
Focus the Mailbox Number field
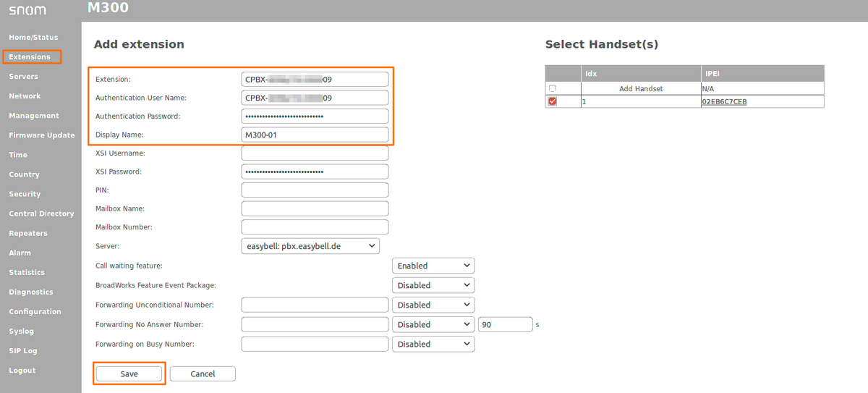[315, 227]
